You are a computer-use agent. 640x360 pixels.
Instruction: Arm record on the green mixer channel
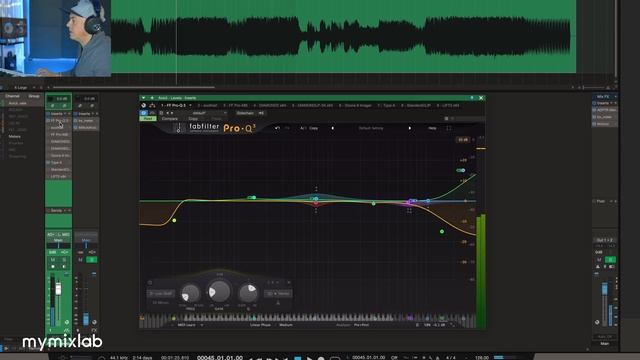53,267
